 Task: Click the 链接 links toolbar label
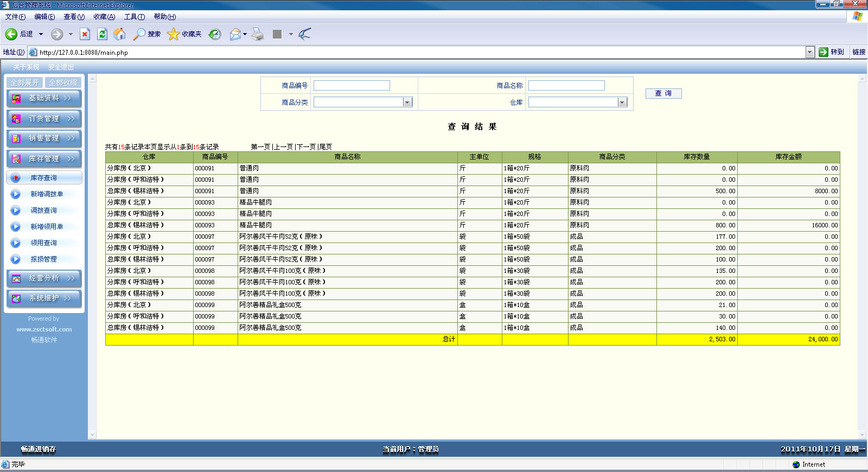pos(859,52)
